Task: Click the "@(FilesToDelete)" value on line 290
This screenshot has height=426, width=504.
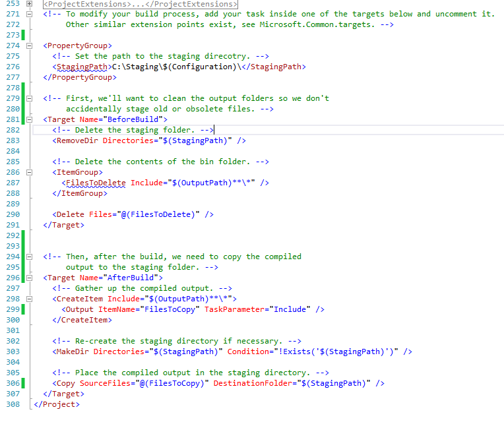Action: pyautogui.click(x=158, y=214)
